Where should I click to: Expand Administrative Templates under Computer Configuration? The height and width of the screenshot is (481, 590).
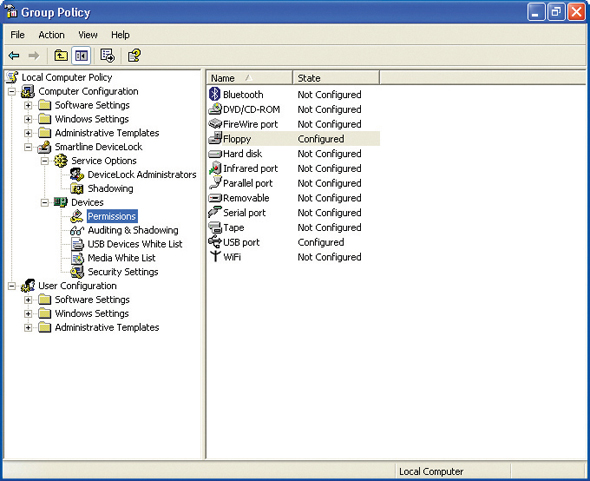pyautogui.click(x=28, y=133)
